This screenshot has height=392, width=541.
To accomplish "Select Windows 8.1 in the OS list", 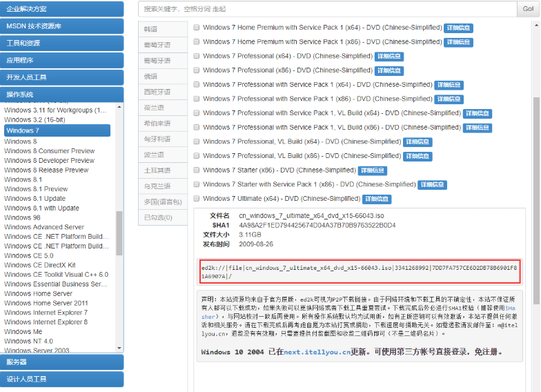I will pos(23,179).
